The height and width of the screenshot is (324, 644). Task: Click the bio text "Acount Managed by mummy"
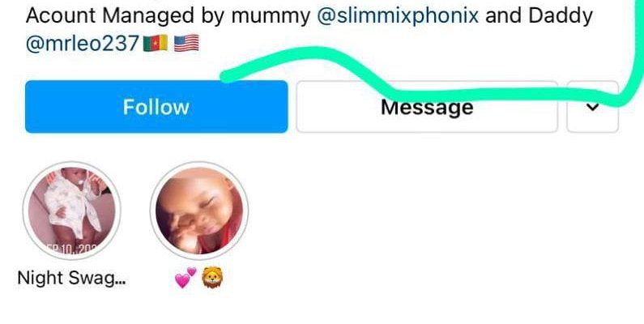[x=168, y=16]
